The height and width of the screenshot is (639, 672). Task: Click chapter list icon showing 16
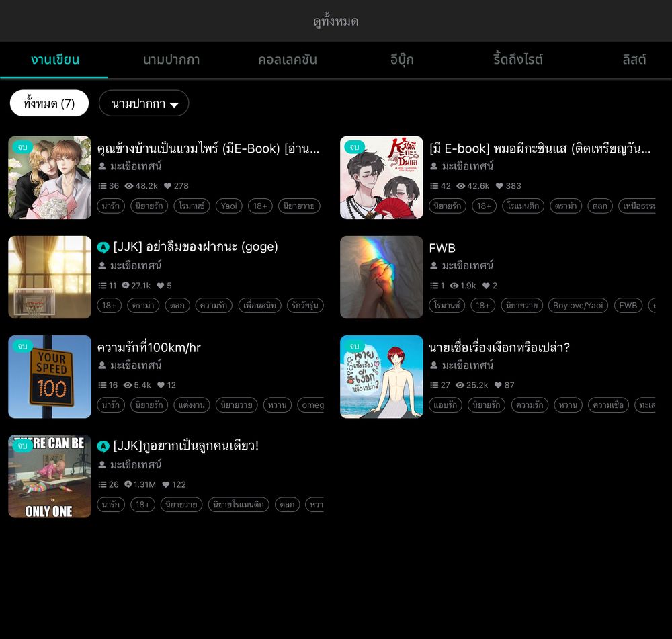[102, 385]
